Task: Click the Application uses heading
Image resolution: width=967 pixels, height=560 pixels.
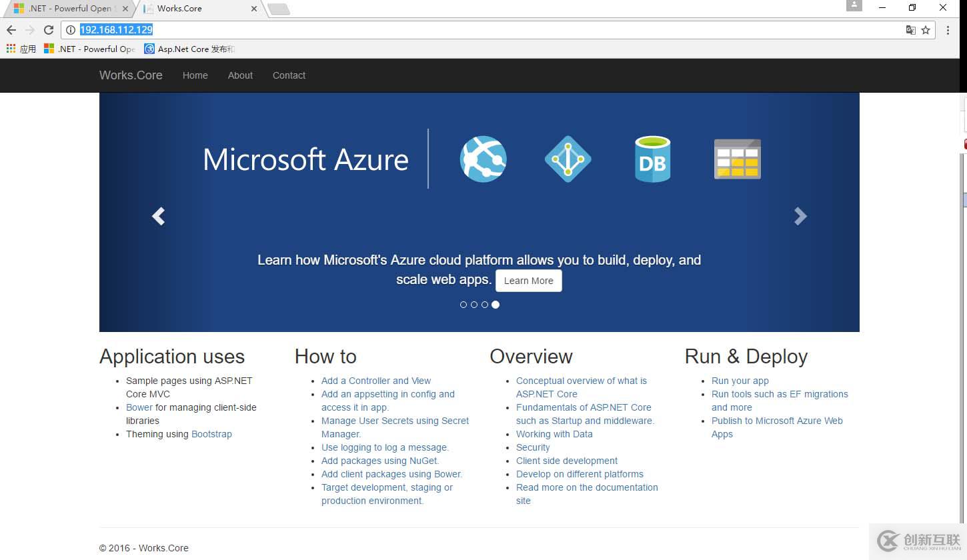Action: [172, 357]
